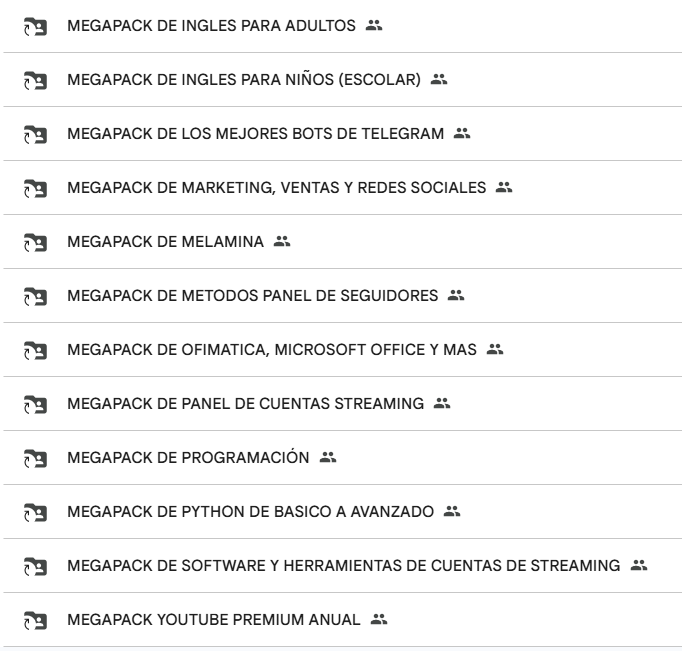Select MEGAPACK DE PYTHON DE BASICO A AVANZADO

point(250,511)
